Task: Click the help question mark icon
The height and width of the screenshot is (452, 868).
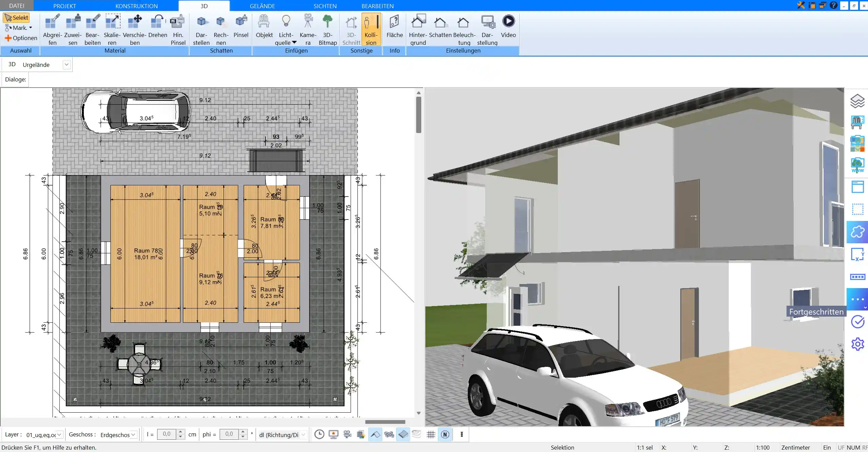Action: [x=833, y=5]
